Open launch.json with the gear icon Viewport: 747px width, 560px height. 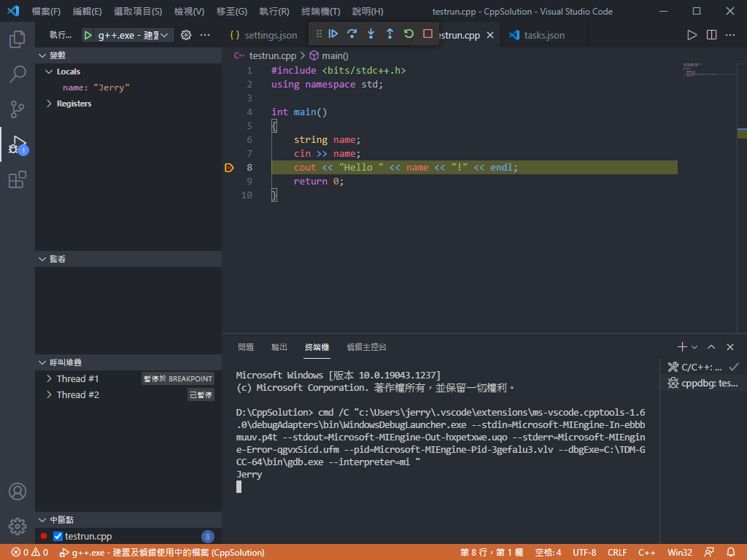click(x=186, y=35)
